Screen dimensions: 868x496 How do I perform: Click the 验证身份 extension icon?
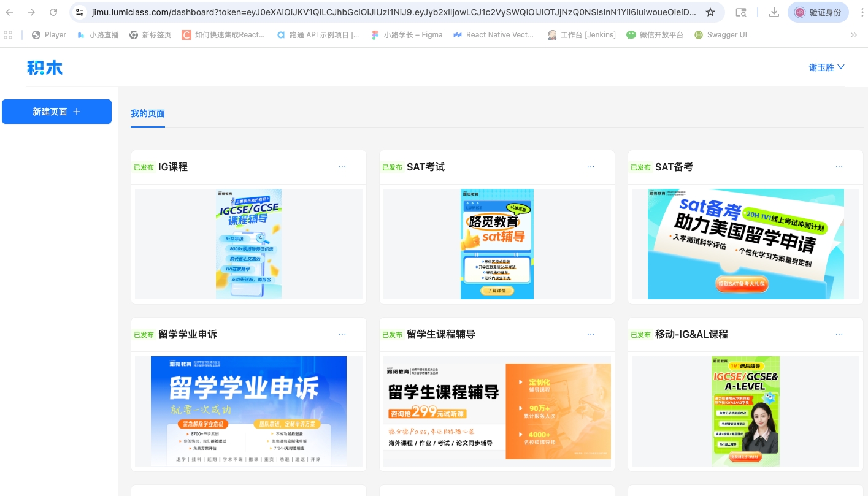[818, 11]
